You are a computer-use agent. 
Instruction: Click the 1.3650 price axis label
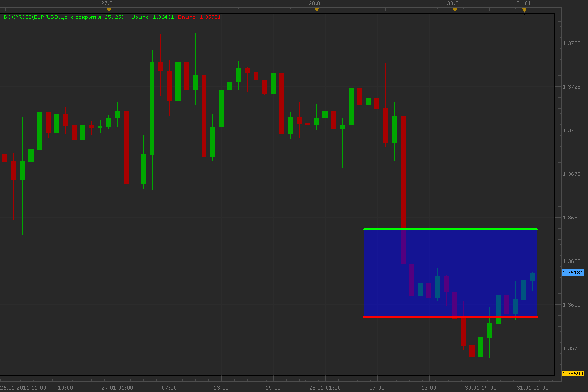pyautogui.click(x=571, y=218)
